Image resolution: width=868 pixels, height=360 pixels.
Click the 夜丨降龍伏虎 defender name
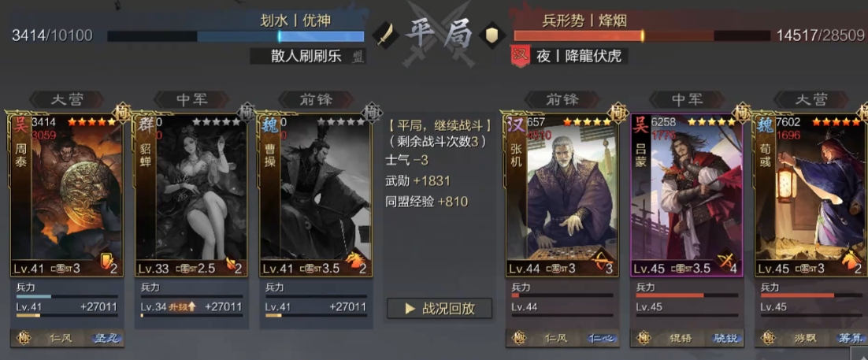578,56
